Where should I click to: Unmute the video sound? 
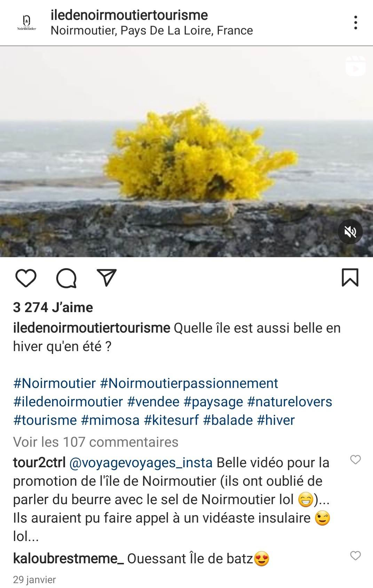click(x=350, y=232)
